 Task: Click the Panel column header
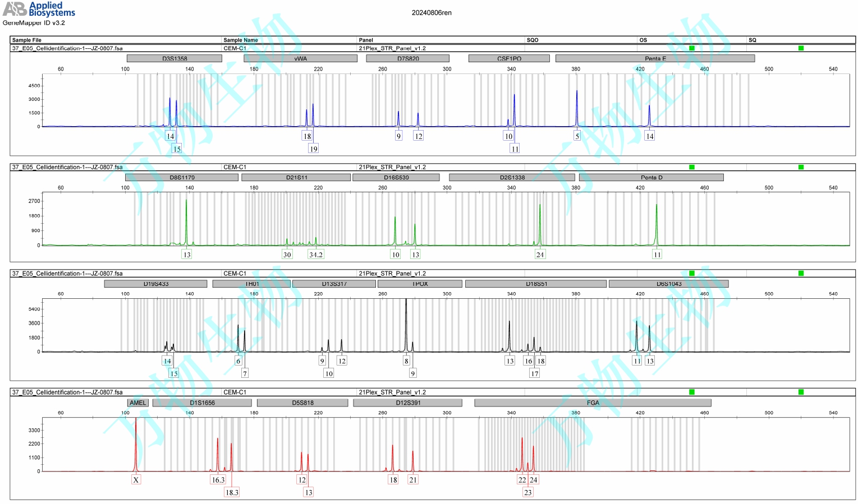click(x=366, y=40)
